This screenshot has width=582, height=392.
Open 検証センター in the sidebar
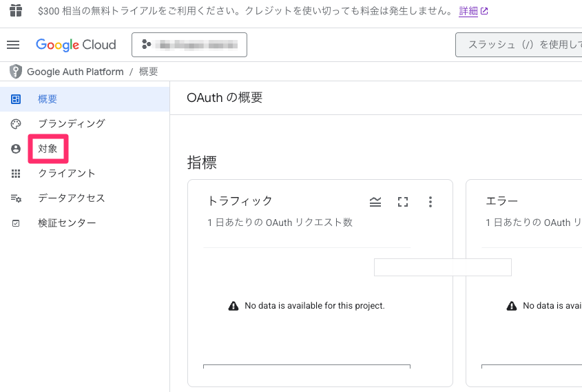(x=85, y=223)
